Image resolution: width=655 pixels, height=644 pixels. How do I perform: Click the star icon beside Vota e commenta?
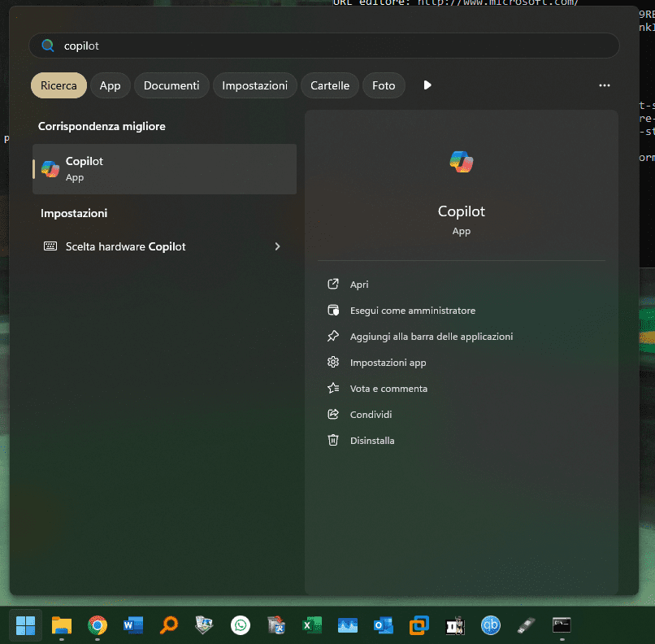point(332,388)
